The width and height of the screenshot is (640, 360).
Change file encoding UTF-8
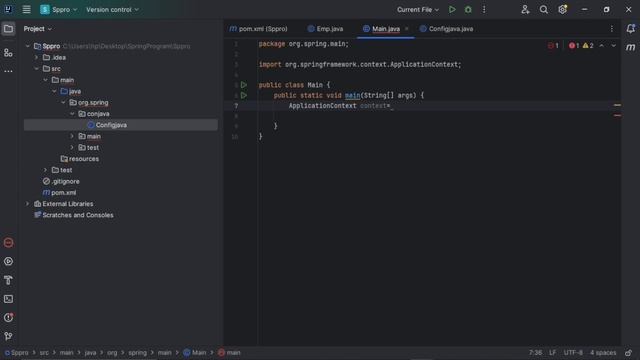(573, 353)
